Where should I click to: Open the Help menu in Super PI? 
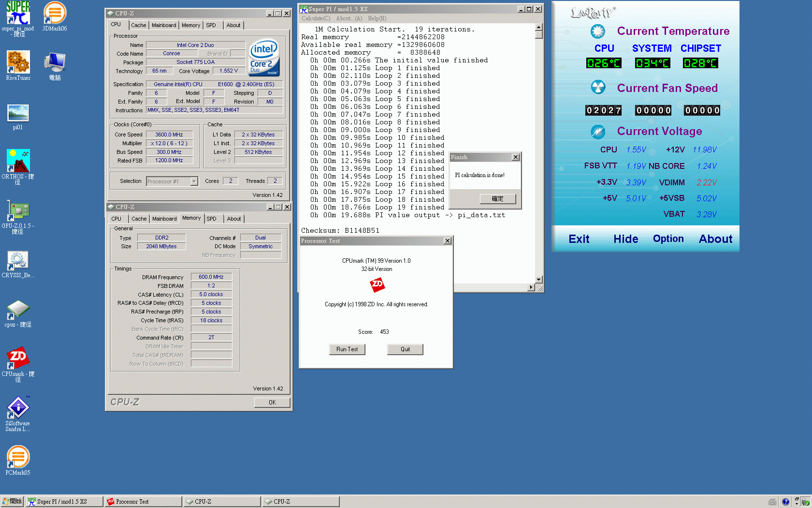pyautogui.click(x=377, y=18)
